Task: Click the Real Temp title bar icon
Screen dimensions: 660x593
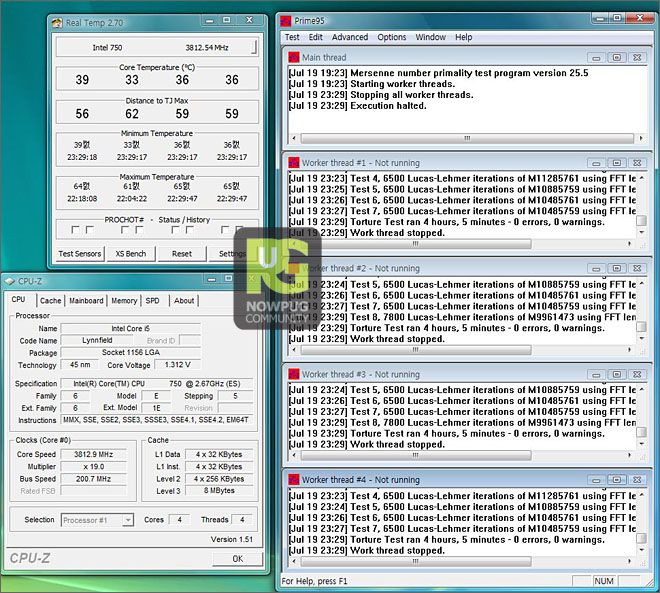Action: [x=57, y=23]
